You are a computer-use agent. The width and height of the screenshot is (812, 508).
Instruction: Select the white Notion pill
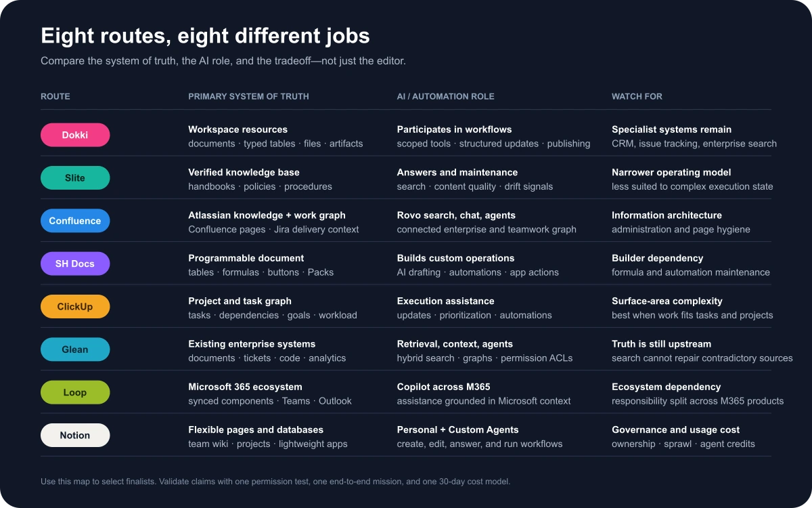click(x=75, y=435)
